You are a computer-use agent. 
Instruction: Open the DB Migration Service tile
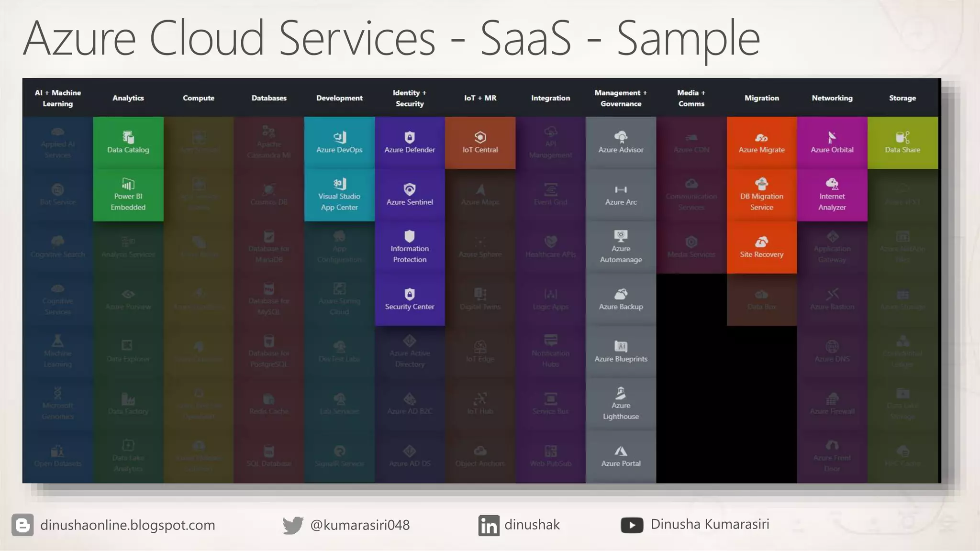click(x=762, y=195)
